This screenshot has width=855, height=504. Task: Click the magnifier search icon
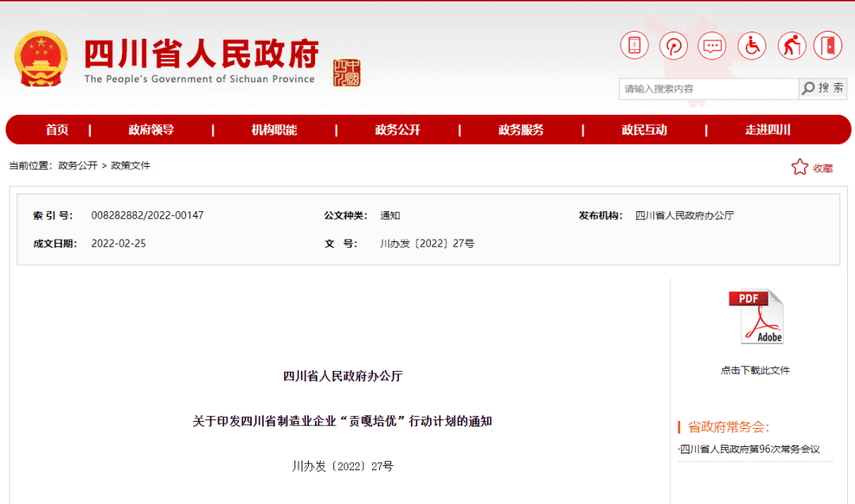(808, 89)
